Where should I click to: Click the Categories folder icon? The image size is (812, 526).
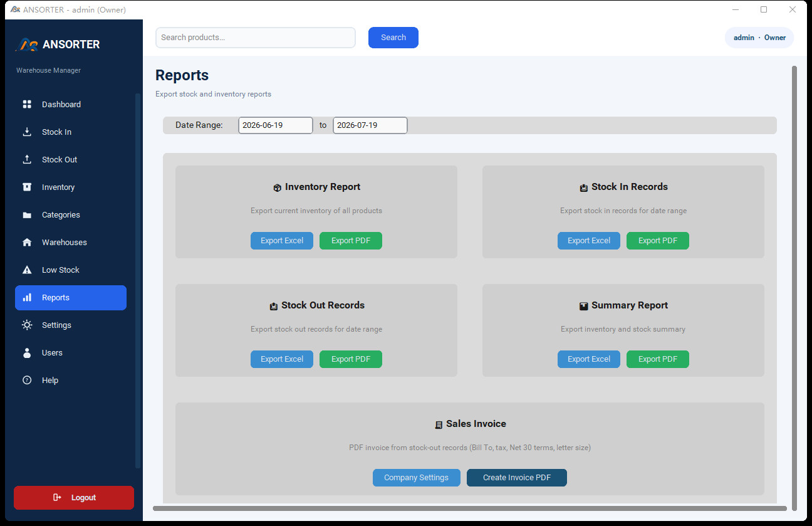(x=27, y=214)
